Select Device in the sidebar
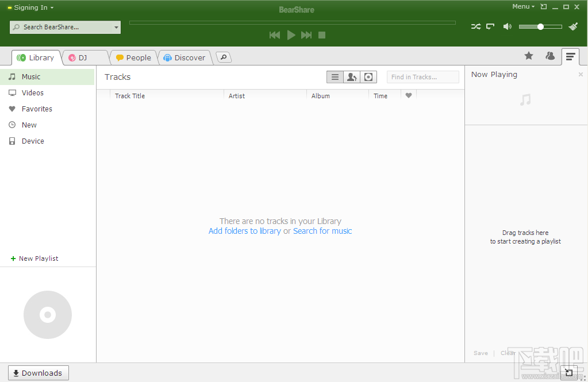The width and height of the screenshot is (588, 382). pyautogui.click(x=47, y=141)
